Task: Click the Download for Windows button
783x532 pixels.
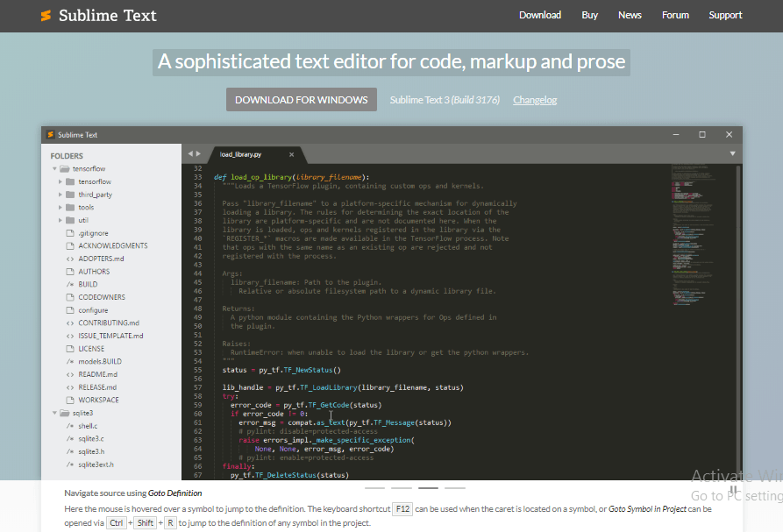Action: coord(301,100)
